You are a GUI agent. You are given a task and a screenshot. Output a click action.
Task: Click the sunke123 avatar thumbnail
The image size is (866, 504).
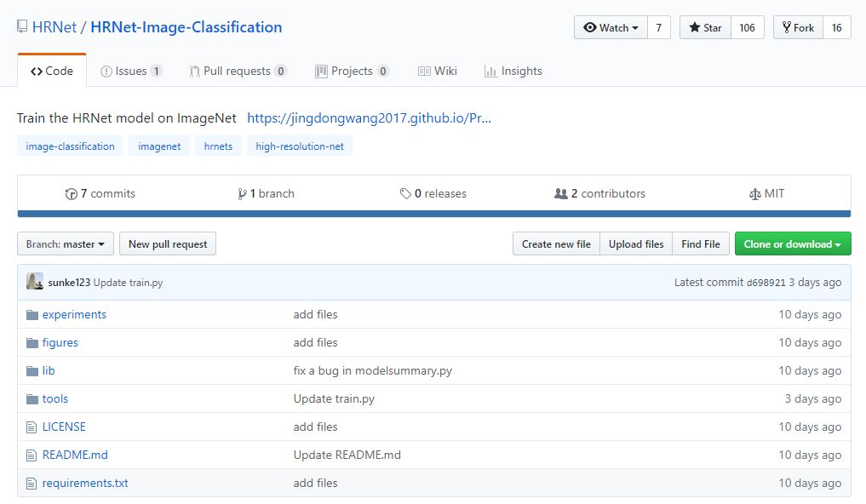(x=35, y=282)
